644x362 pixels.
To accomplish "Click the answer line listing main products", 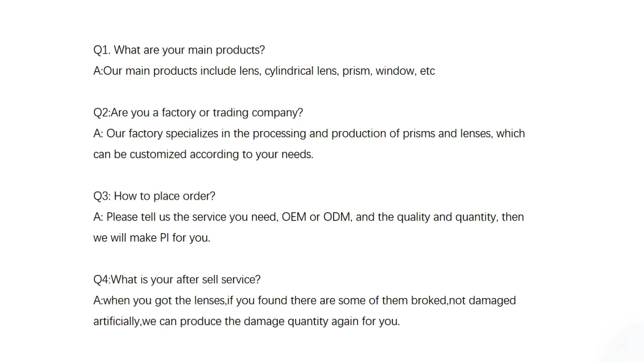I will 264,71.
